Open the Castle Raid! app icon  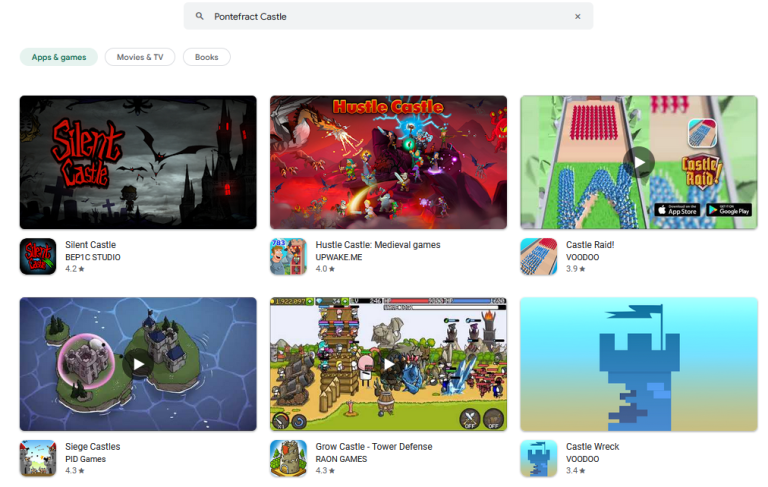coord(538,257)
